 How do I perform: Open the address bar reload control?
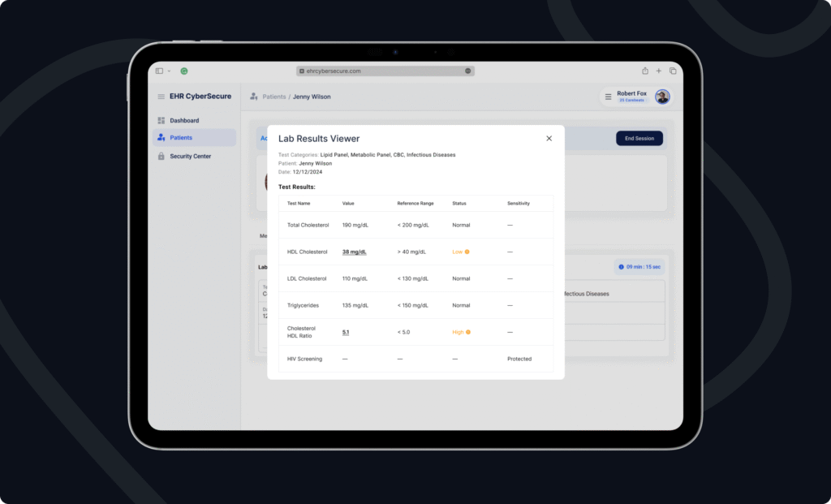(467, 71)
